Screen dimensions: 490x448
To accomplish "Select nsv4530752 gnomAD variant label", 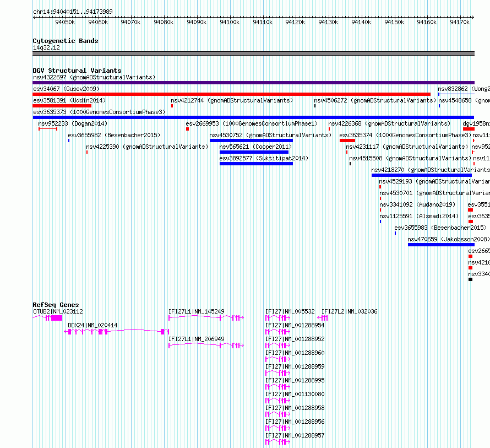I will (270, 135).
